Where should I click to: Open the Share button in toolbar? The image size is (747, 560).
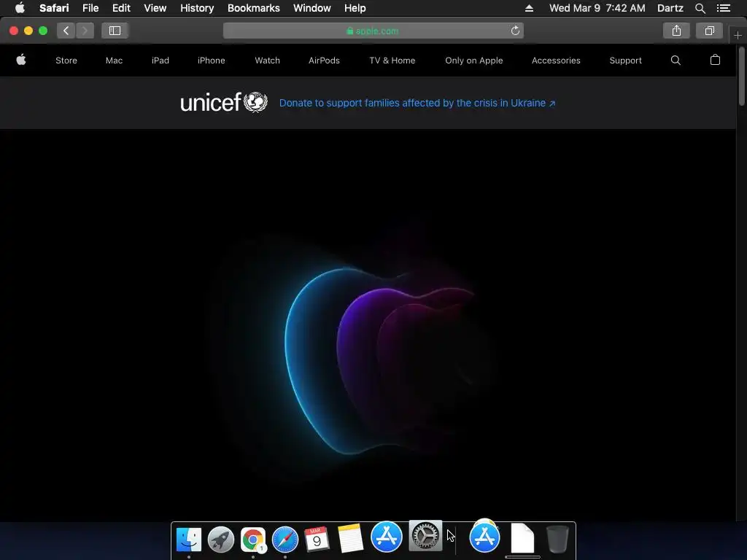(676, 31)
